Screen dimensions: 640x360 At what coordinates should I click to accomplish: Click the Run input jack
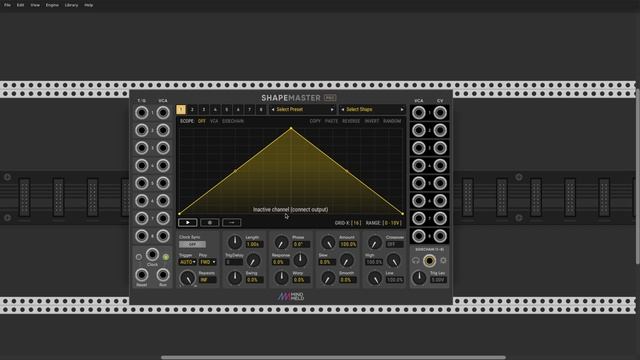click(163, 275)
